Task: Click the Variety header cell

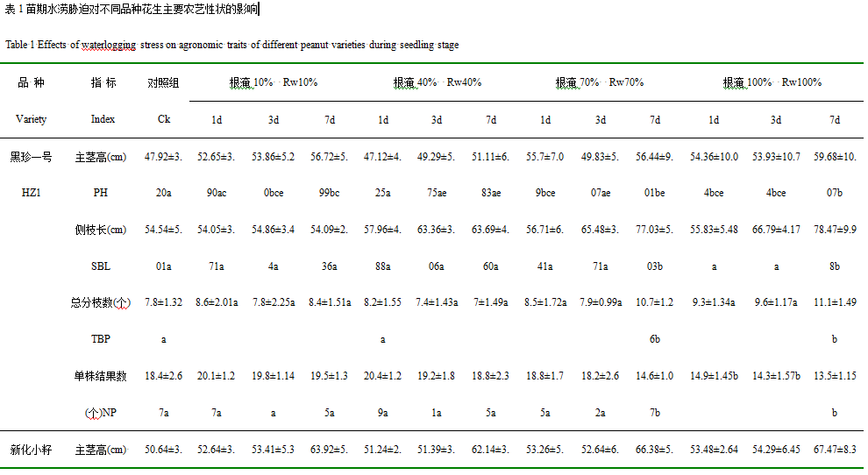Action: [x=31, y=119]
